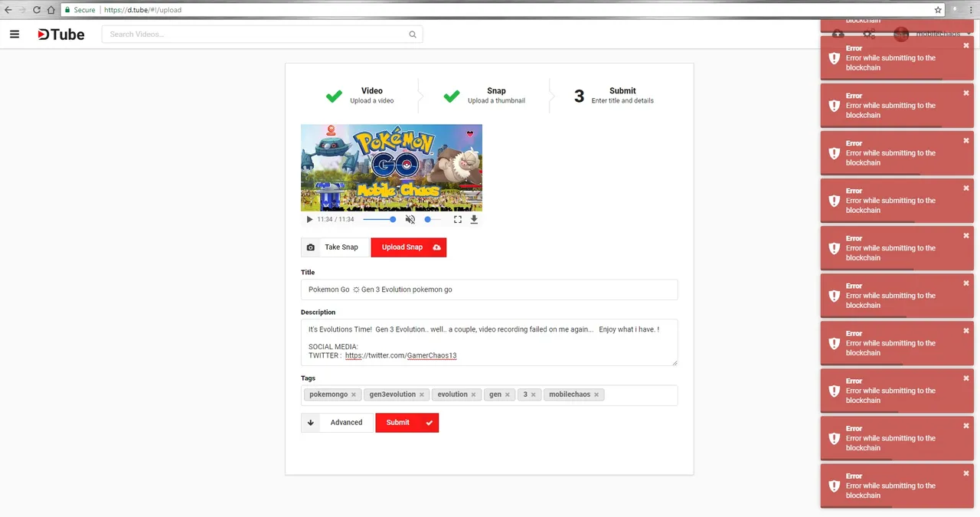980x517 pixels.
Task: Set the video to fullscreen
Action: pos(458,219)
